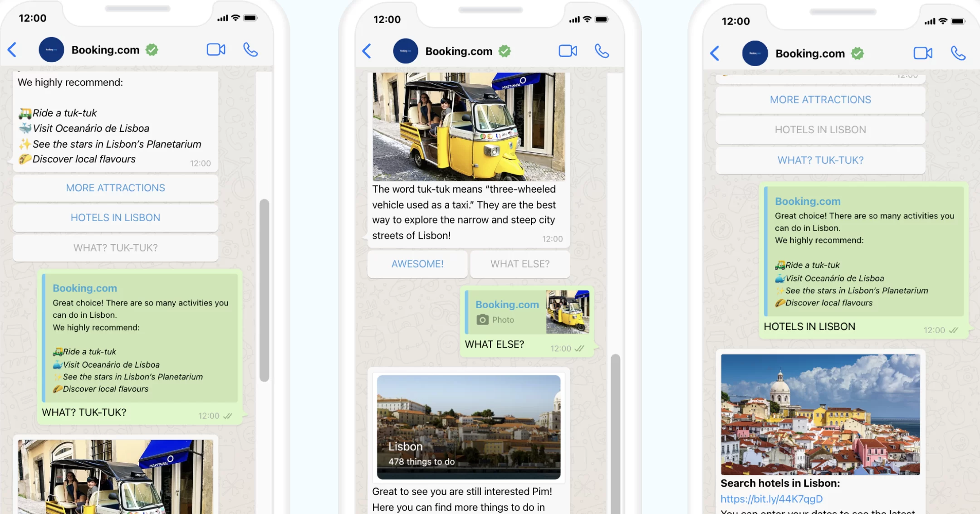
Task: Tap the Booking.com contact name in middle phone
Action: (x=459, y=51)
